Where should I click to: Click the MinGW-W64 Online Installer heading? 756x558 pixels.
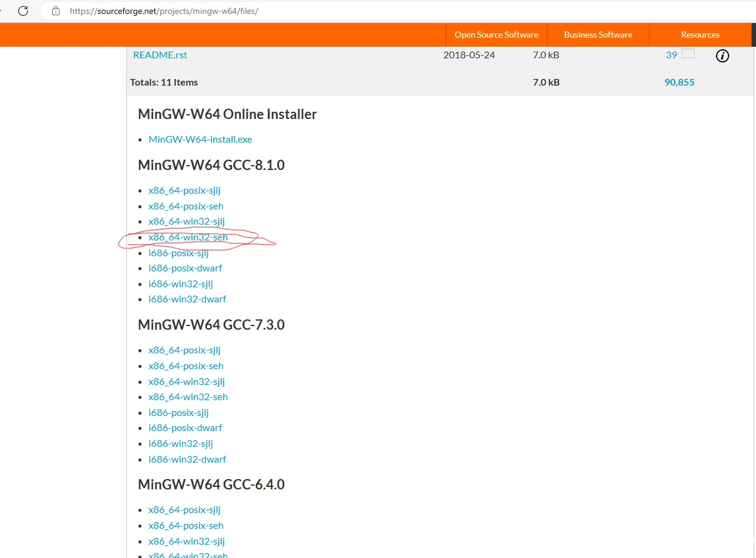(x=227, y=114)
